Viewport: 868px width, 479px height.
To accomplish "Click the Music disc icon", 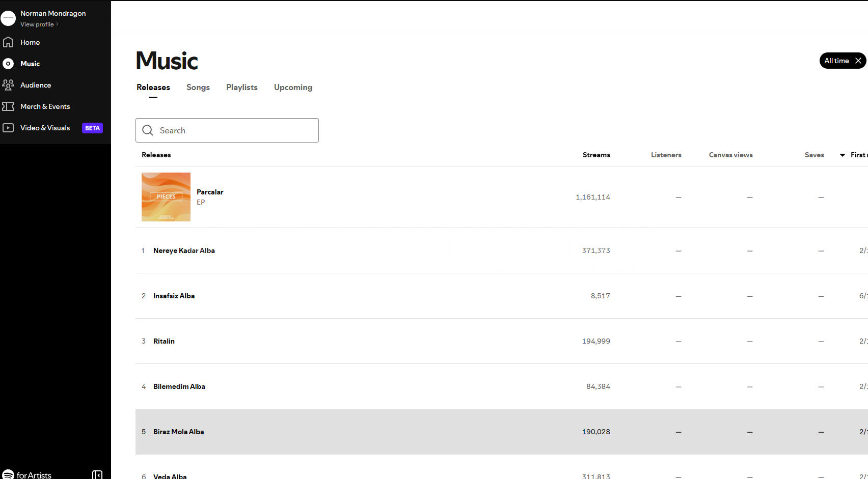I will point(8,64).
